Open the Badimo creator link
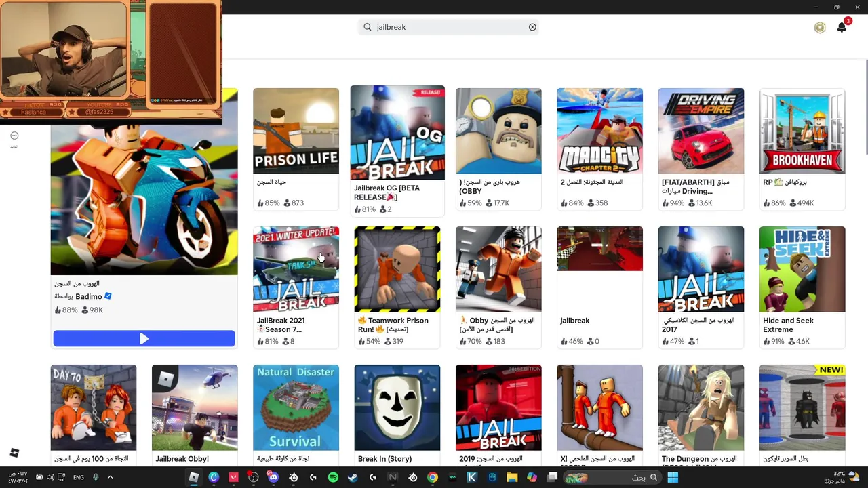Screen dimensions: 868x488 pyautogui.click(x=89, y=296)
